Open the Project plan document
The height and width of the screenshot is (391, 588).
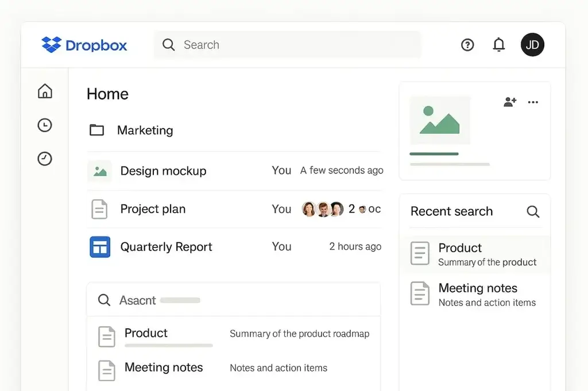tap(234, 209)
